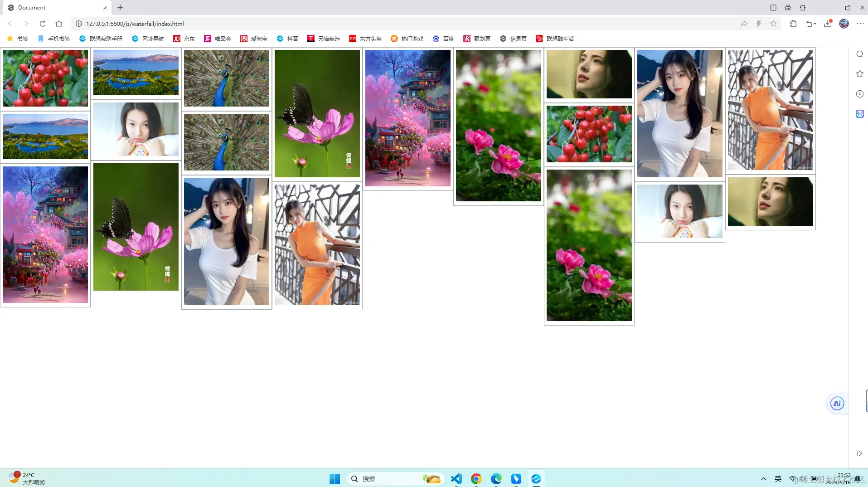Open the 网址导航 bookmark
This screenshot has height=487, width=868.
coord(148,39)
